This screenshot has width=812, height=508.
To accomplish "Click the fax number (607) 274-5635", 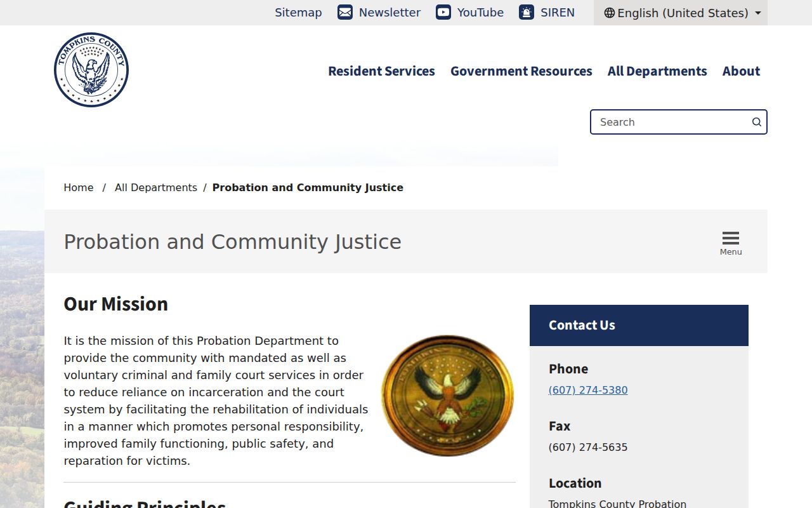I will point(588,447).
